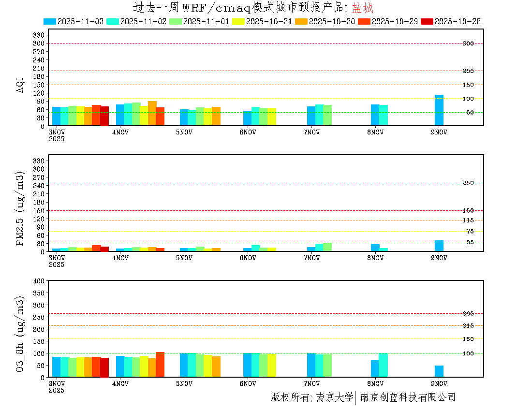Image resolution: width=532 pixels, height=411 pixels.
Task: Click the 9NOV blue bar in AQI chart
Action: pyautogui.click(x=439, y=110)
